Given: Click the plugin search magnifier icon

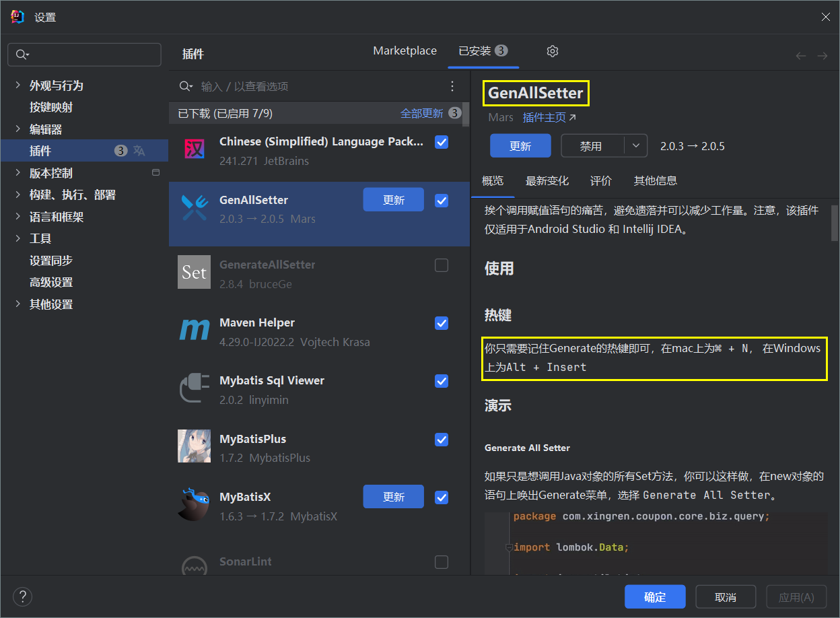Looking at the screenshot, I should click(186, 86).
